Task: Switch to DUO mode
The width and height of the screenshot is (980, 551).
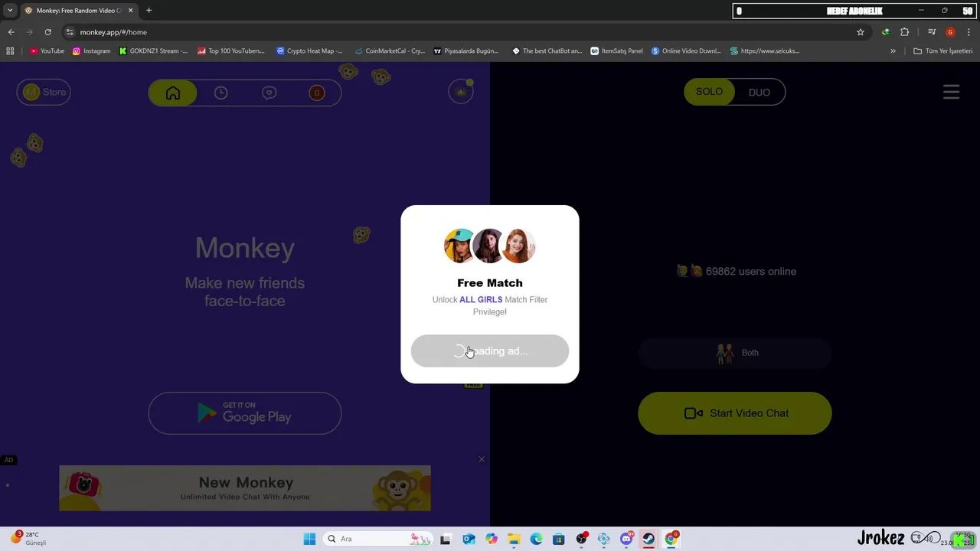Action: pyautogui.click(x=759, y=92)
